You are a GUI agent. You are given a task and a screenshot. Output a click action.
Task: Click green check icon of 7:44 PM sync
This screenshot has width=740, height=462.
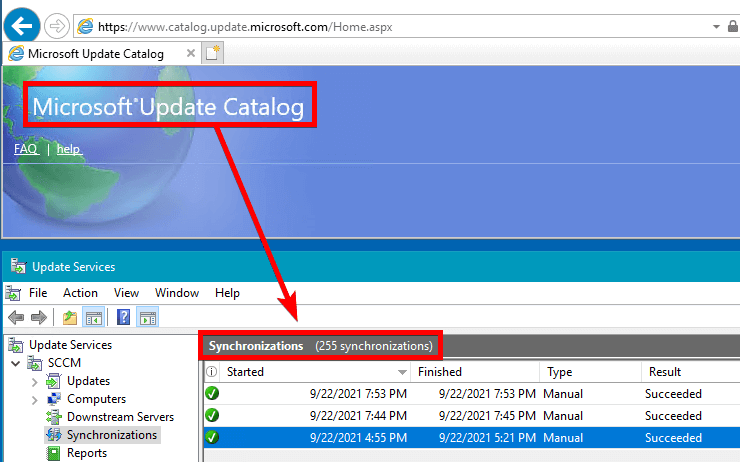click(212, 415)
